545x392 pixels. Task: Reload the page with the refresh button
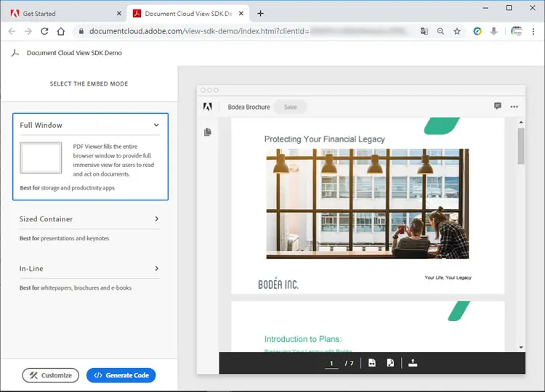tap(44, 31)
